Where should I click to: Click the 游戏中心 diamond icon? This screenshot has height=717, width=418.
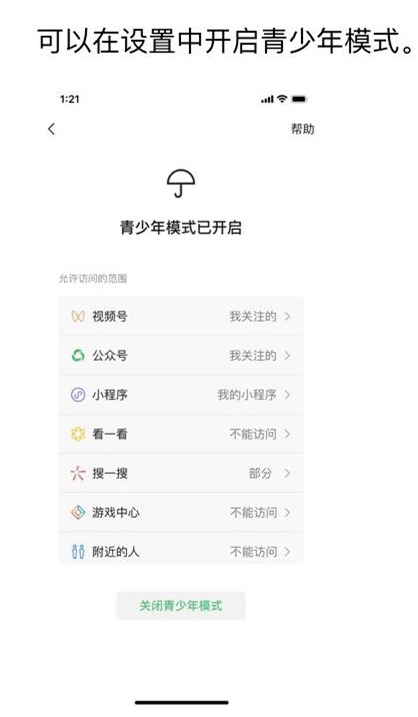click(78, 513)
